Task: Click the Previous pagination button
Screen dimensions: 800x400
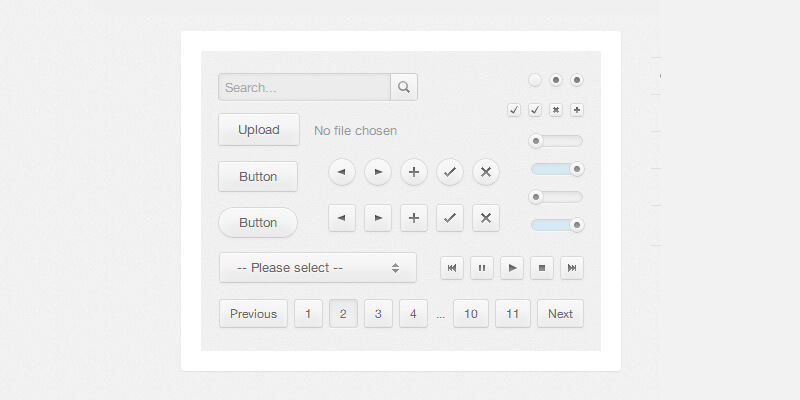Action: pyautogui.click(x=253, y=313)
